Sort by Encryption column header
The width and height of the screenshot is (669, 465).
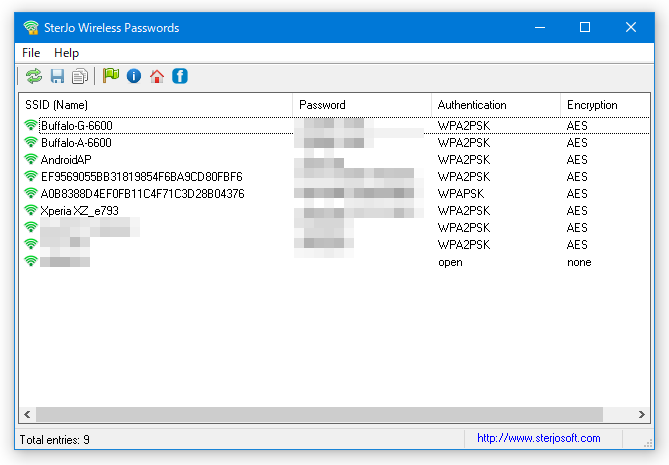605,105
